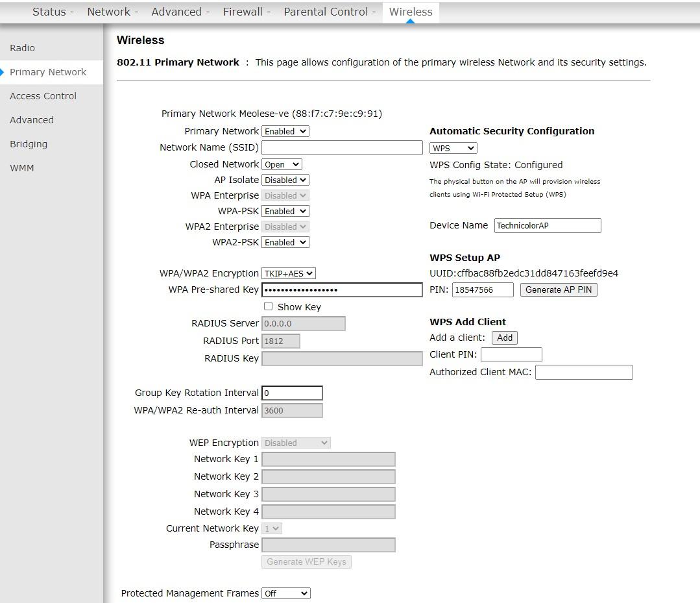Open WMM sidebar page
The height and width of the screenshot is (603, 700).
point(22,168)
